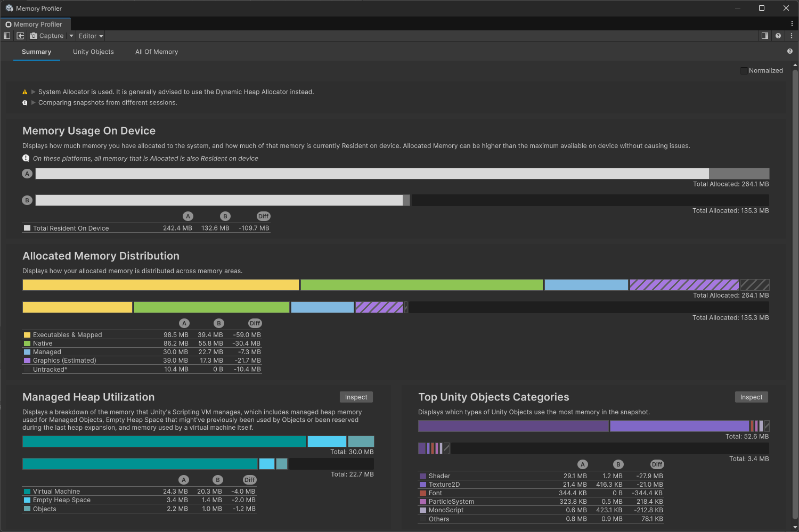Click the yellow Executables & Mapped legend swatch
Viewport: 799px width, 532px height.
click(x=27, y=335)
